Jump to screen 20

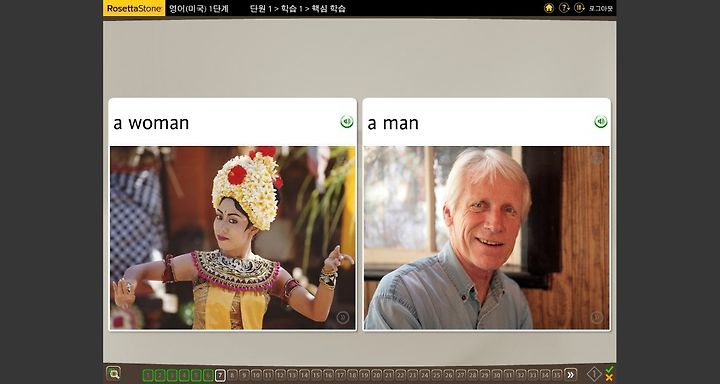[x=377, y=376]
